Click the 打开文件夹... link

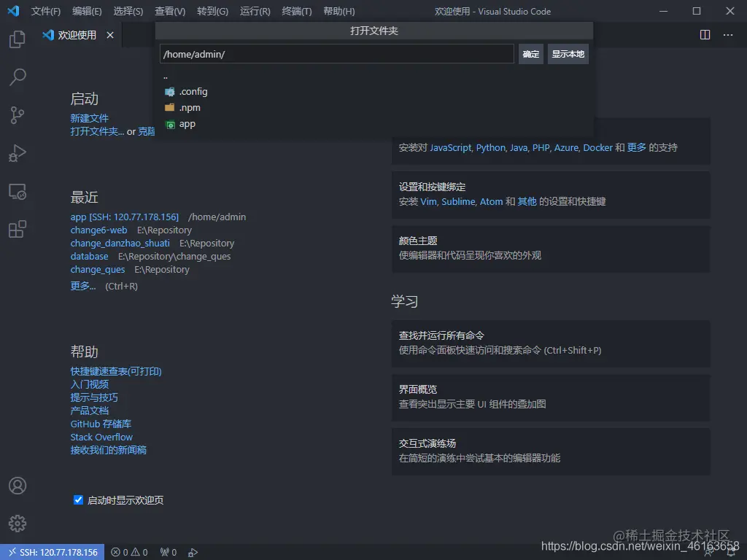(x=97, y=131)
